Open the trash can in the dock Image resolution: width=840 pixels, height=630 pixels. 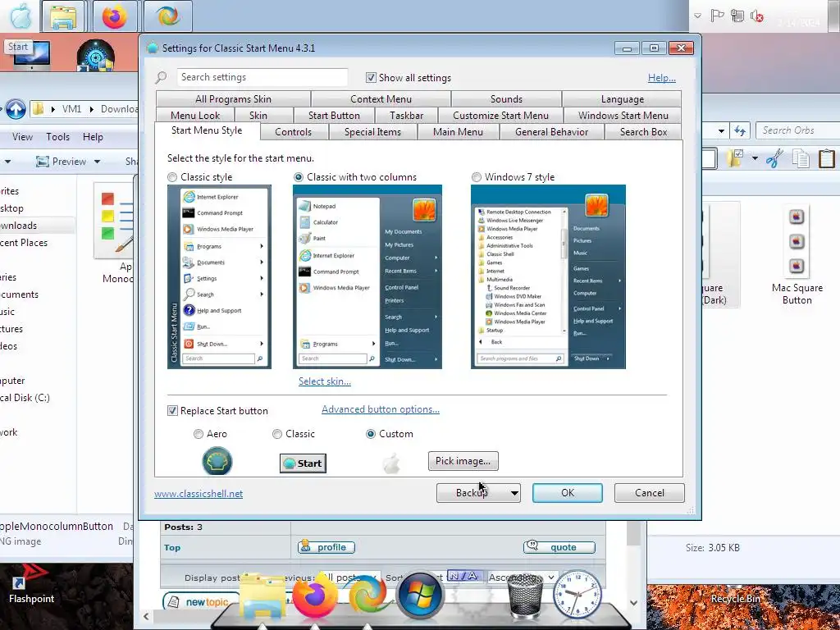click(525, 596)
